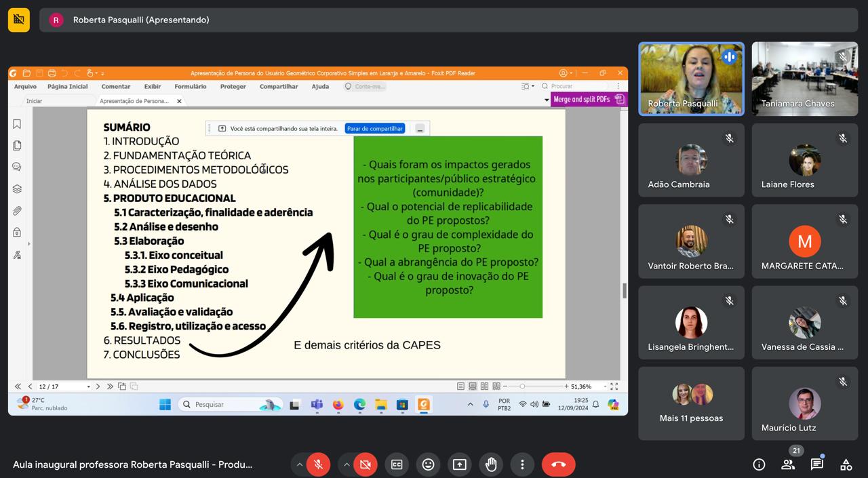The width and height of the screenshot is (868, 478).
Task: Open the emoji reactions picker
Action: pos(428,464)
